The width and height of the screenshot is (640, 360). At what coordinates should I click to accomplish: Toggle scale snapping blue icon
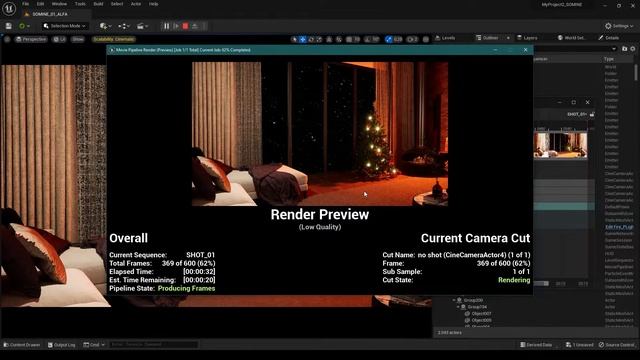pyautogui.click(x=389, y=39)
